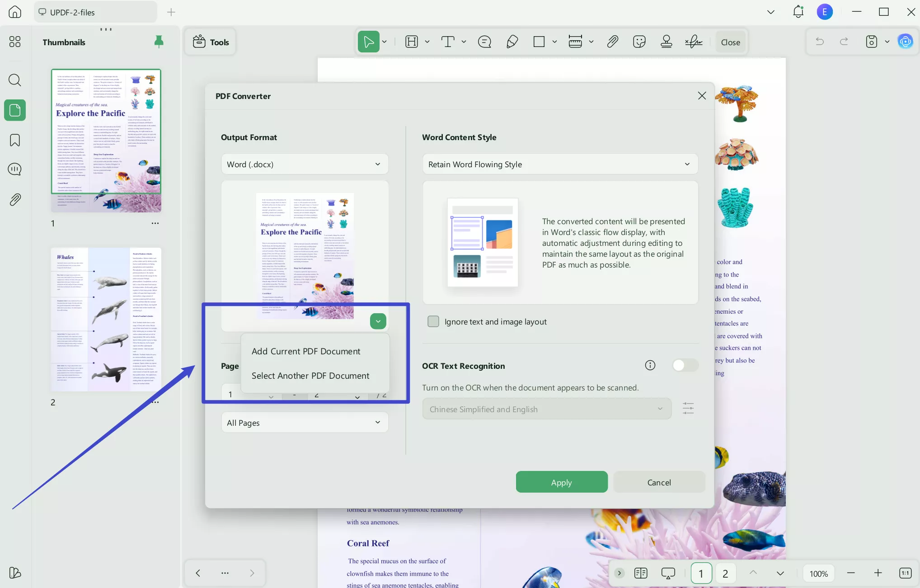Choose Add Current PDF Document
The width and height of the screenshot is (920, 588).
coord(306,351)
